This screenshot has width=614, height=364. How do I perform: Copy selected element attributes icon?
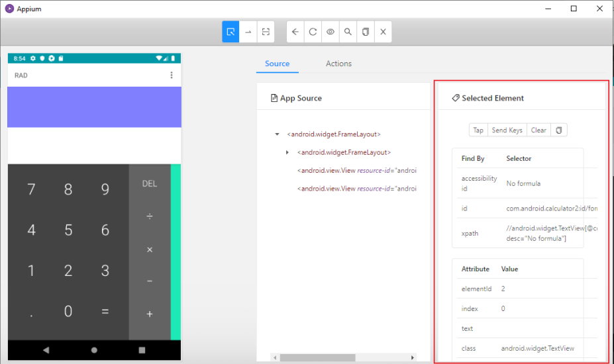pos(559,130)
